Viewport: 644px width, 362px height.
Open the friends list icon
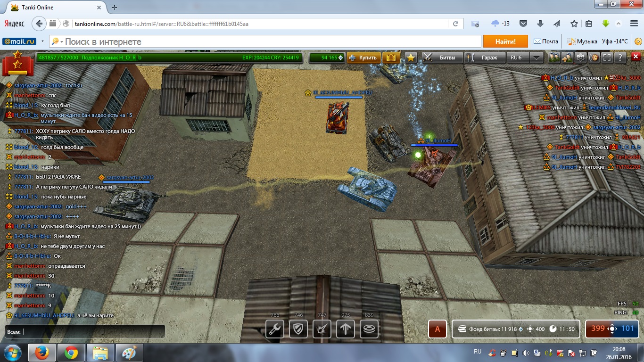coord(554,58)
